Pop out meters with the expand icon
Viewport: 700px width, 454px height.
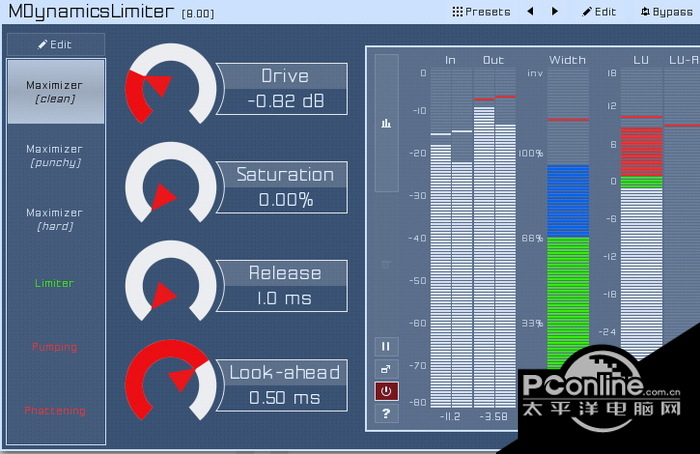coord(386,369)
